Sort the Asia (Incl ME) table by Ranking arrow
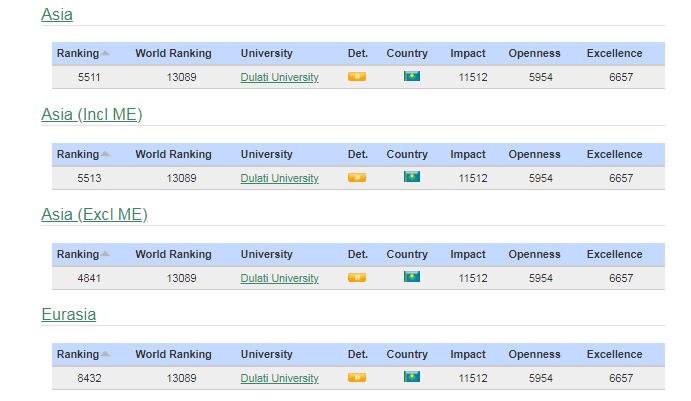Image resolution: width=691 pixels, height=401 pixels. pyautogui.click(x=105, y=154)
